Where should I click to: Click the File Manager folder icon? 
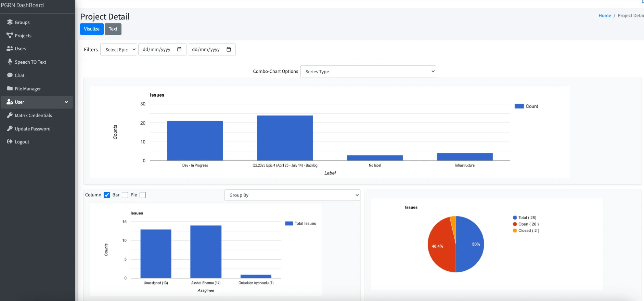tap(10, 89)
